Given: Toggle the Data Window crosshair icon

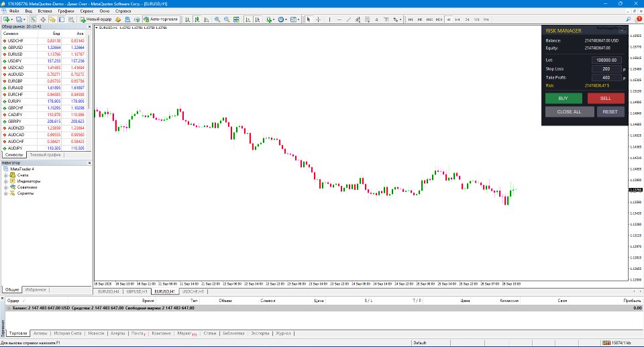Looking at the screenshot, I should click(43, 19).
